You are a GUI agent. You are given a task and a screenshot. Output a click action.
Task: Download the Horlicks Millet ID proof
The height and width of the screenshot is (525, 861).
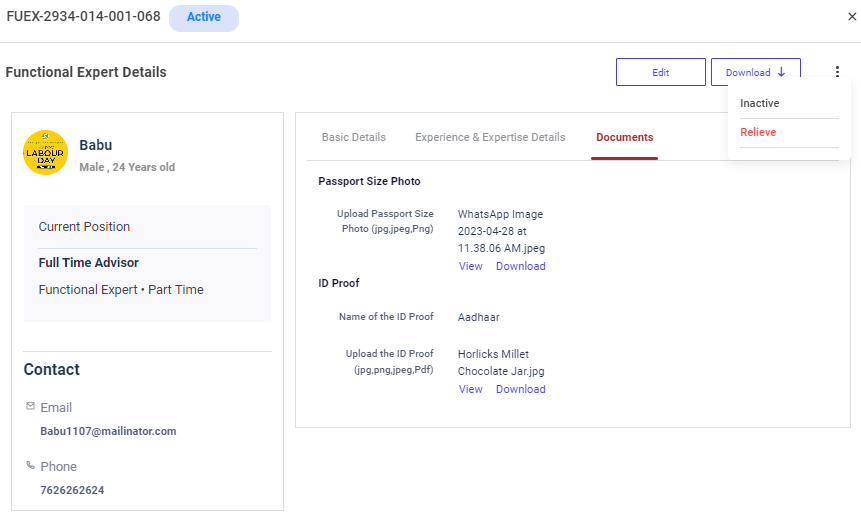pyautogui.click(x=520, y=389)
